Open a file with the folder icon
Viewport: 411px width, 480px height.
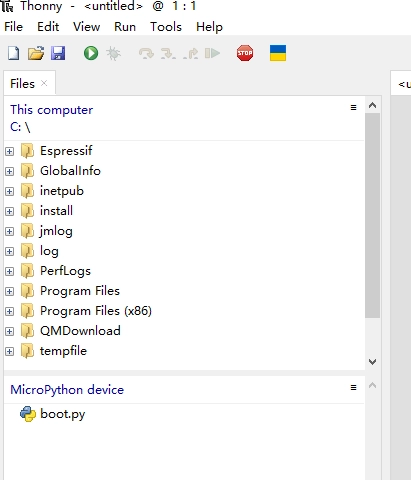pyautogui.click(x=36, y=53)
